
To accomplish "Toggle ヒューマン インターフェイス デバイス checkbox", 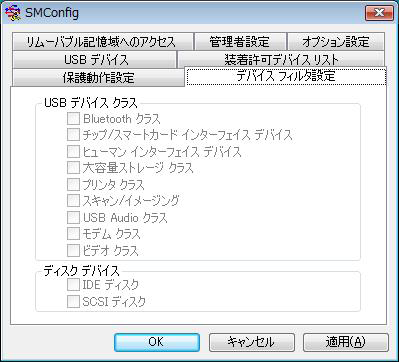I will tap(73, 152).
